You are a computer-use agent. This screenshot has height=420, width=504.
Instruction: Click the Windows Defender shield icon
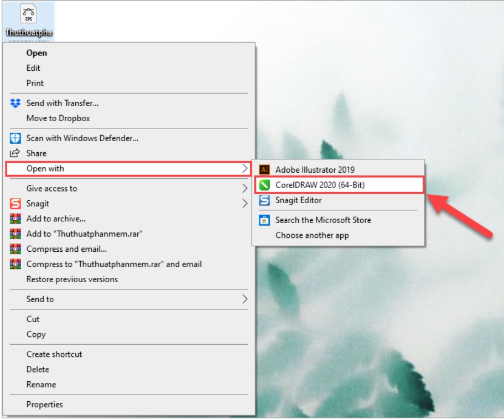[x=15, y=138]
